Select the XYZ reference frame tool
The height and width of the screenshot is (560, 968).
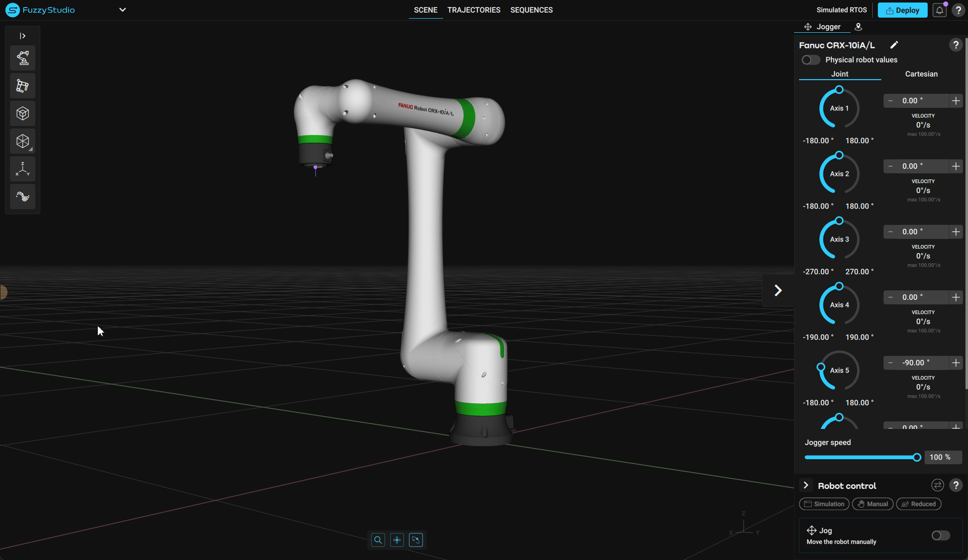tap(23, 169)
